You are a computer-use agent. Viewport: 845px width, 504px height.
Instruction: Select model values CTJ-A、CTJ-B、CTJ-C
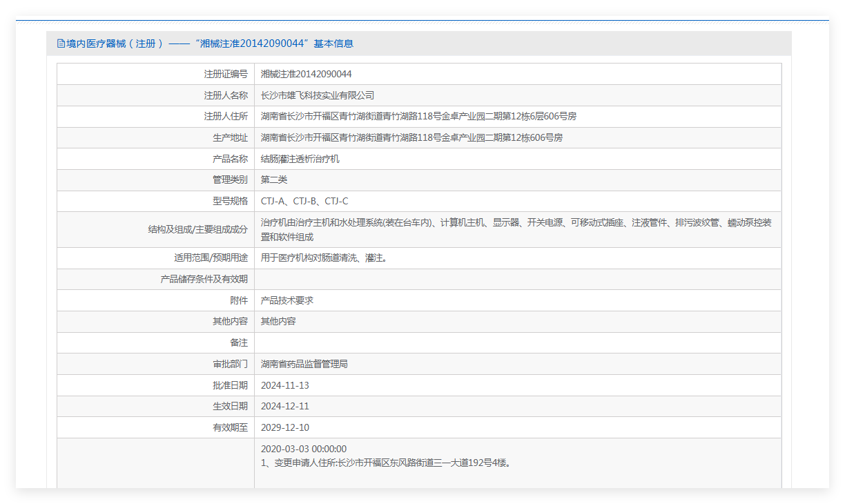point(304,201)
